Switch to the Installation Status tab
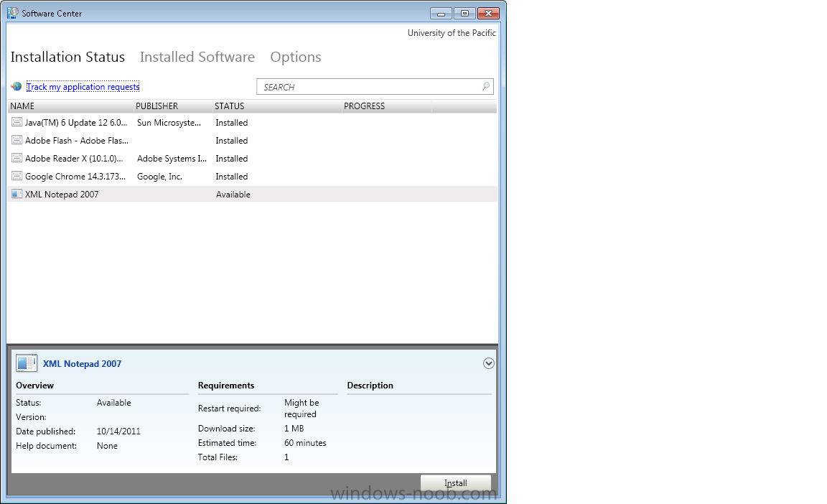827x504 pixels. tap(67, 57)
